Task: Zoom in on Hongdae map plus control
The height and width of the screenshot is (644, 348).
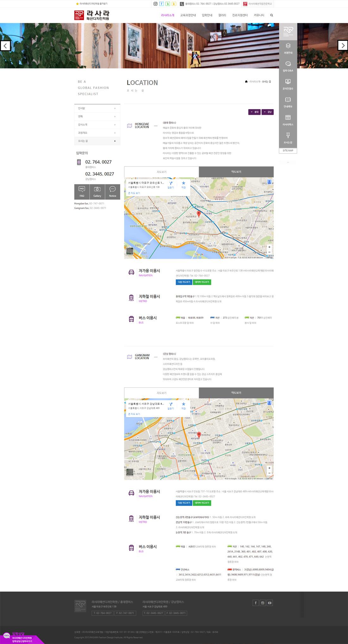Action: click(269, 247)
